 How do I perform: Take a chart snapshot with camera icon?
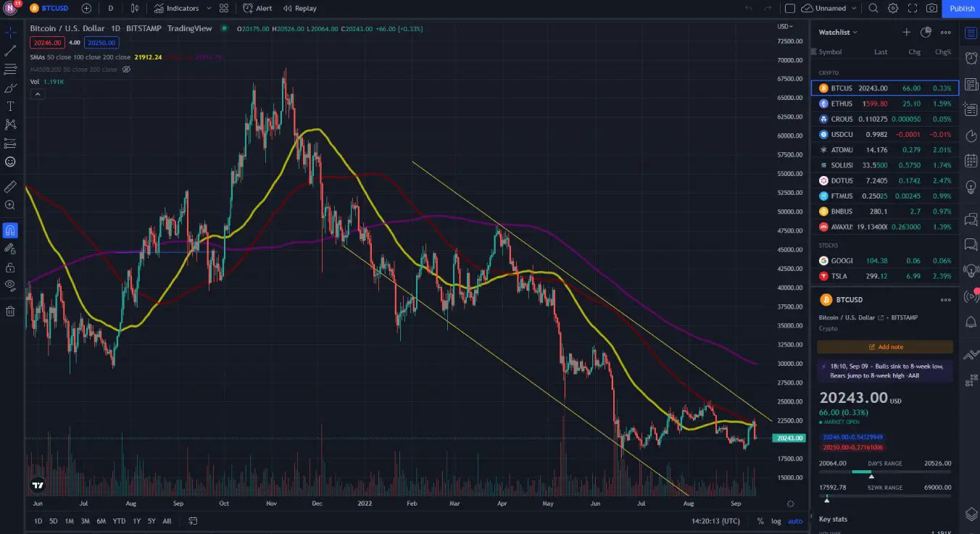click(x=932, y=8)
